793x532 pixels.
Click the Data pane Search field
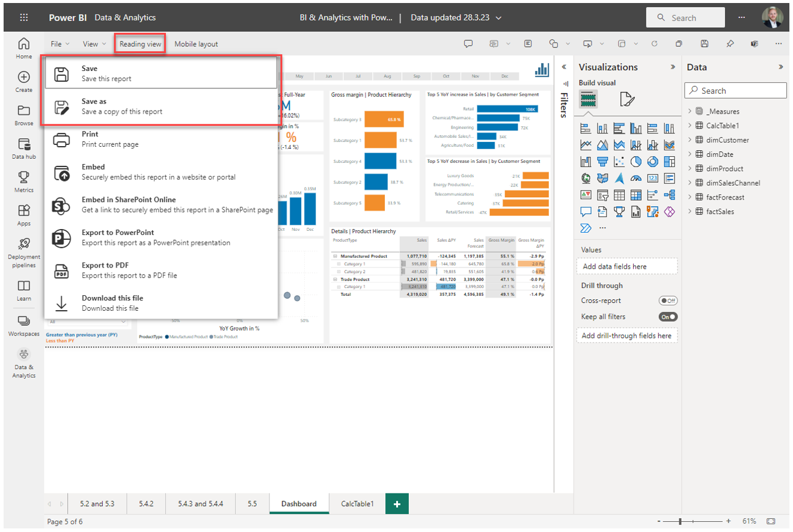pyautogui.click(x=735, y=91)
